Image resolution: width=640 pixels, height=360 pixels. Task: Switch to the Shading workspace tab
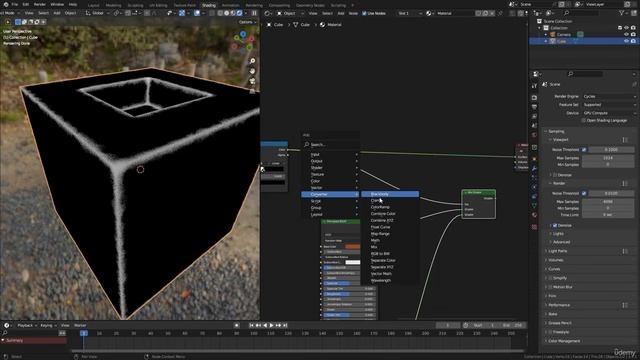point(209,5)
